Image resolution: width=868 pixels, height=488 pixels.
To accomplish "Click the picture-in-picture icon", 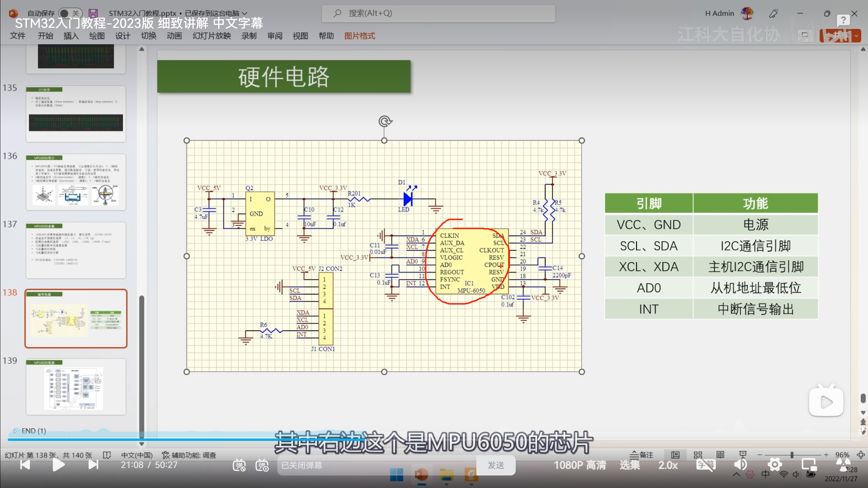I will pos(809,465).
